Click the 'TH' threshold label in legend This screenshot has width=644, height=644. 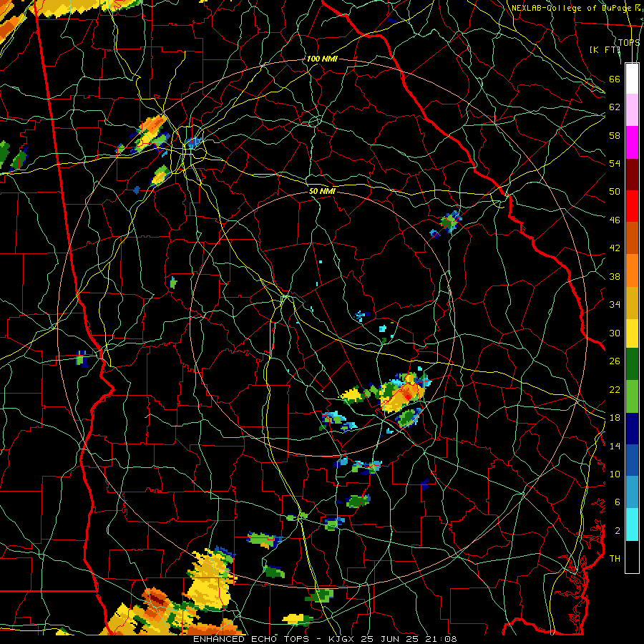click(615, 559)
